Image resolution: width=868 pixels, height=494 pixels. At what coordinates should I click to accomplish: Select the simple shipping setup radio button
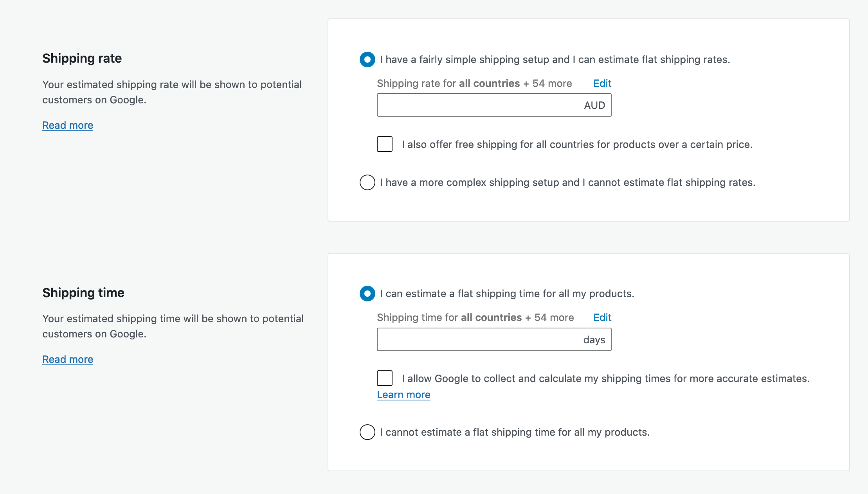click(367, 59)
